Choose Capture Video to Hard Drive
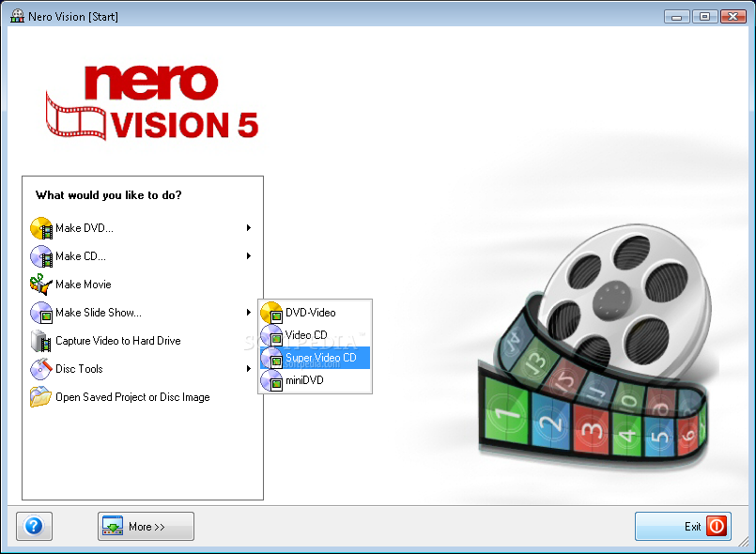 click(142, 341)
